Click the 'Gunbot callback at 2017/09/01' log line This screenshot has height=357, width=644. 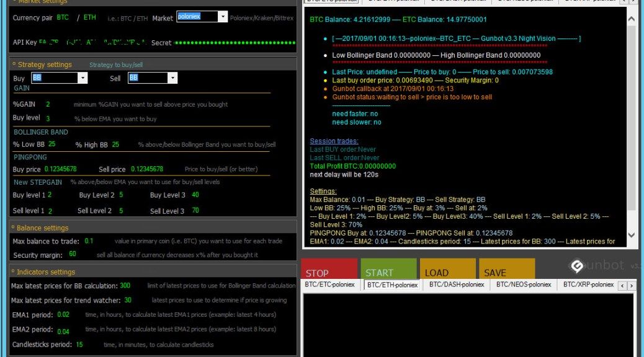393,89
